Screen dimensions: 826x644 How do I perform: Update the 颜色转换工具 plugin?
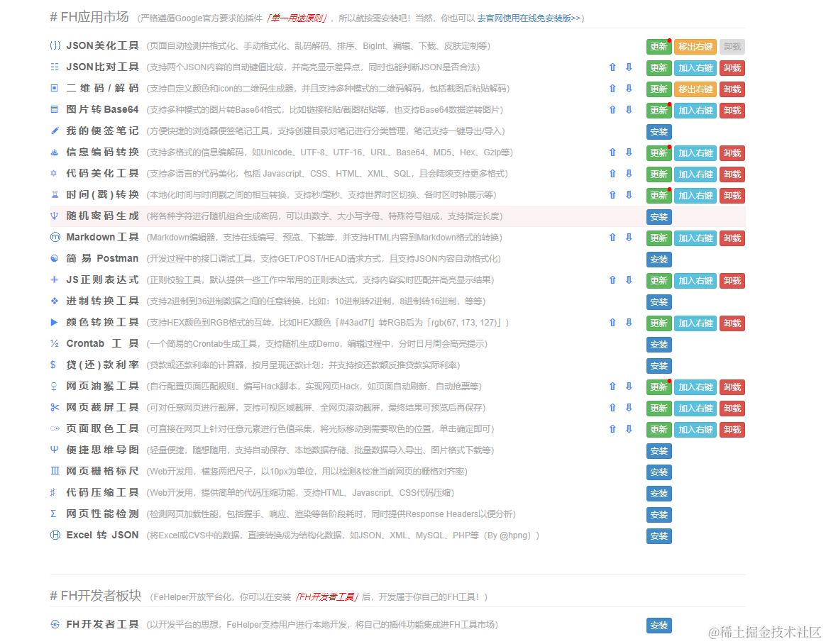pyautogui.click(x=659, y=323)
